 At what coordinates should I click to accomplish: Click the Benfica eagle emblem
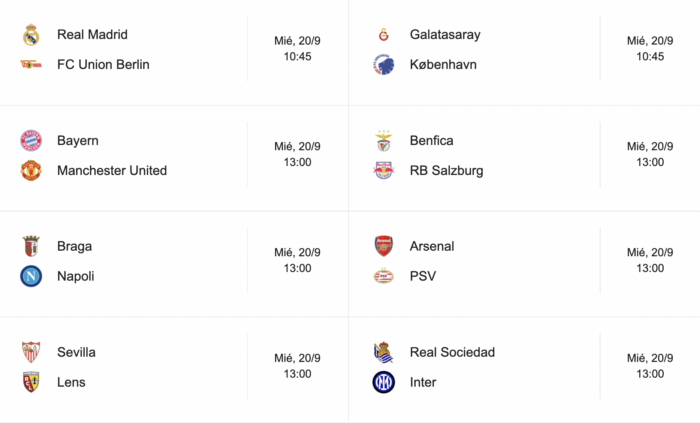pyautogui.click(x=383, y=141)
